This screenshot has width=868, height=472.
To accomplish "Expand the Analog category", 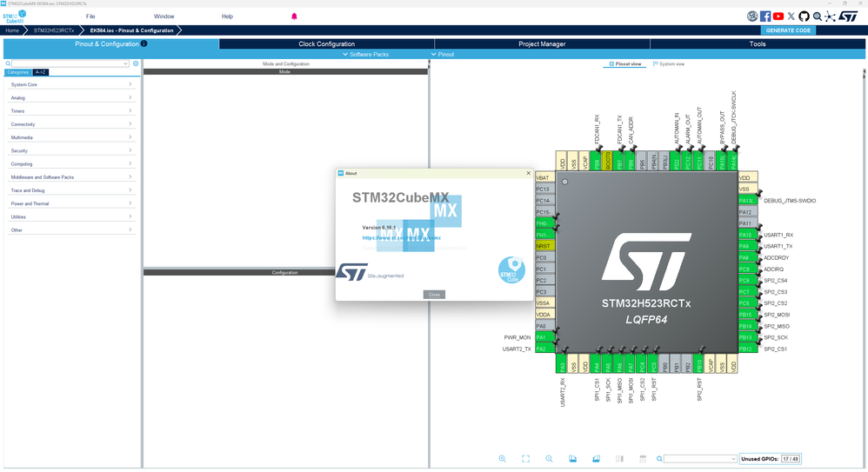I will click(x=71, y=98).
